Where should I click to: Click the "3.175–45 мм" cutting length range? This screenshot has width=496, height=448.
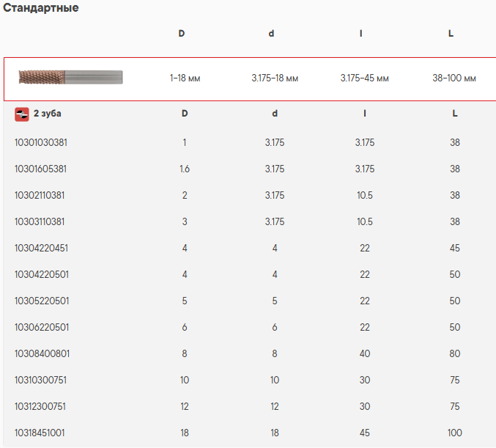[364, 78]
